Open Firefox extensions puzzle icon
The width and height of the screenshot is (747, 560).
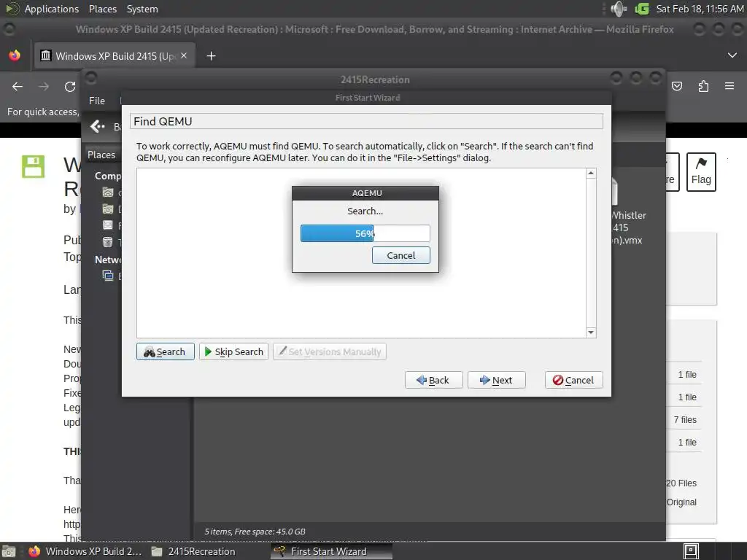[x=703, y=86]
